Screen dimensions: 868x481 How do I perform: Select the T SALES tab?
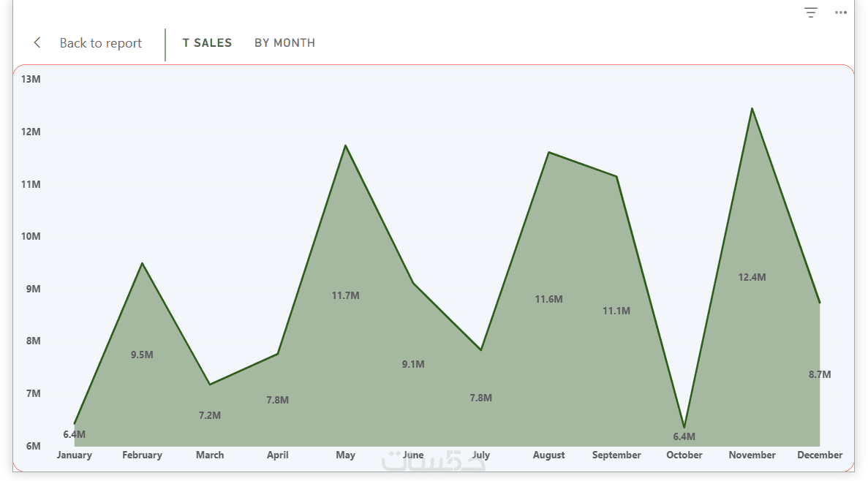pyautogui.click(x=207, y=43)
